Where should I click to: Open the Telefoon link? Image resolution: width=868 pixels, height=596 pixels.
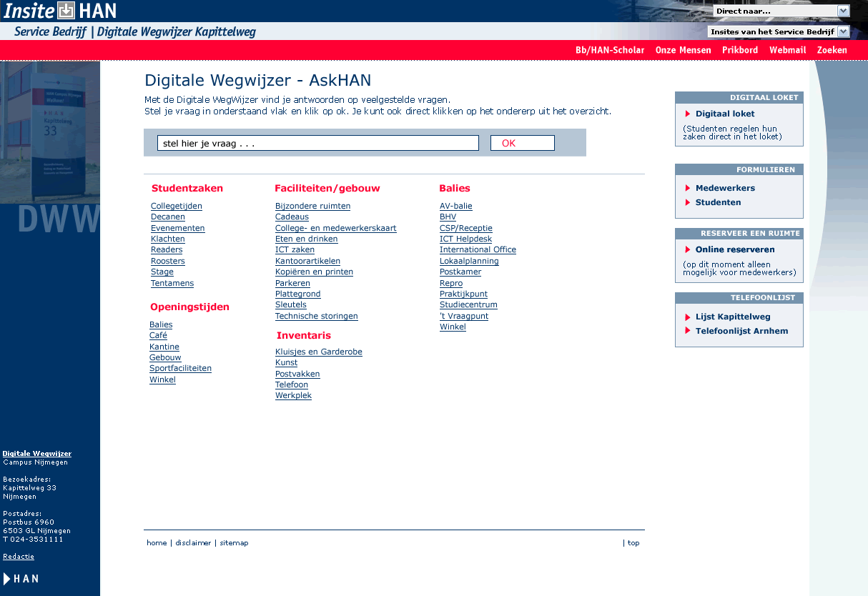[292, 384]
